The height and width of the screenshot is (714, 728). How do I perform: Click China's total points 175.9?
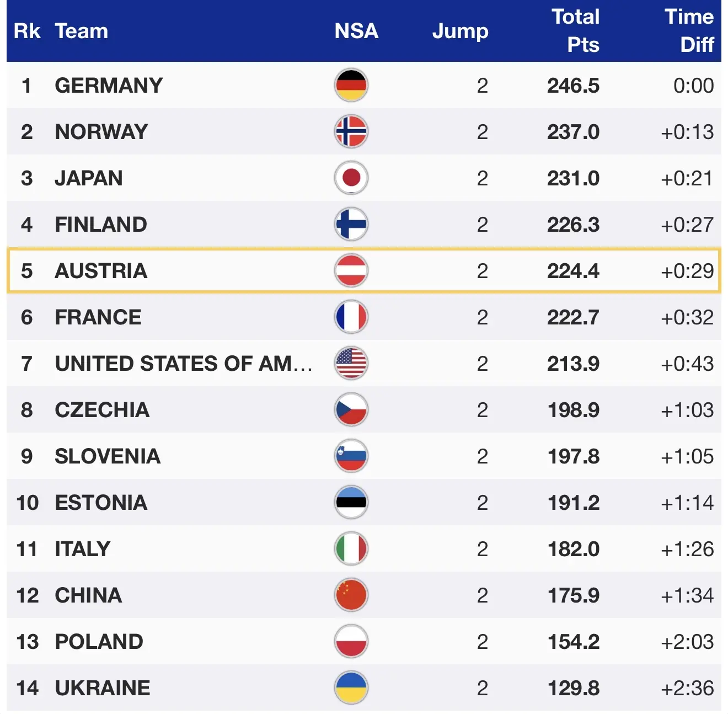[x=574, y=595]
